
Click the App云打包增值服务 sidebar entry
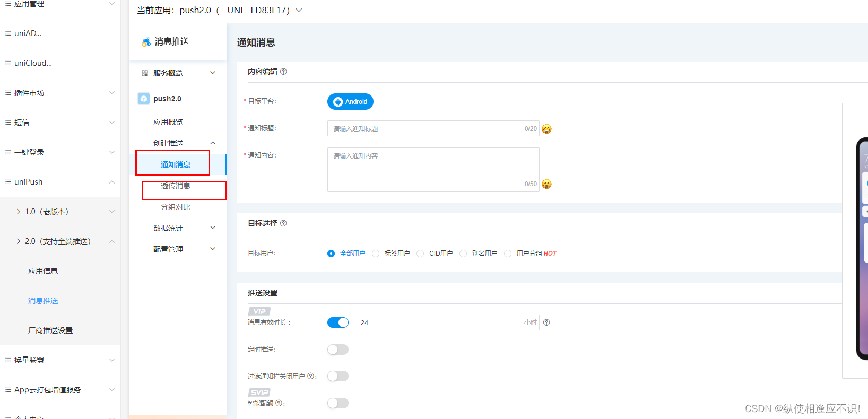(48, 390)
